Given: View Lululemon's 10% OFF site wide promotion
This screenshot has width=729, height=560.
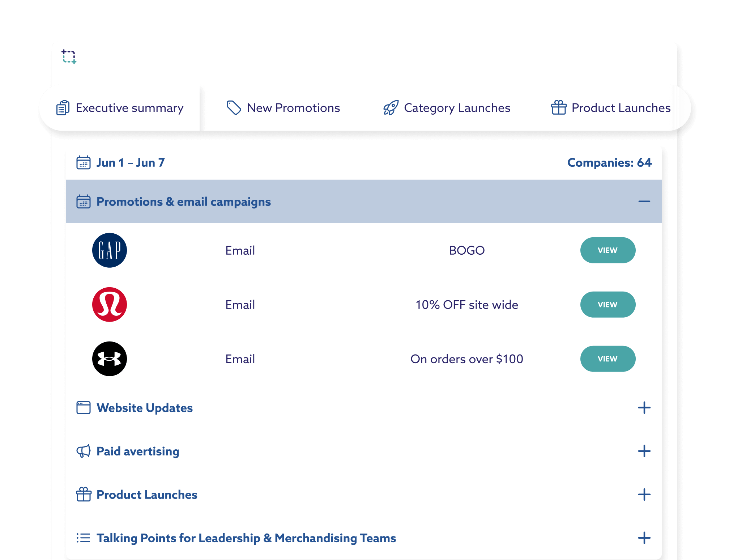Looking at the screenshot, I should 607,305.
